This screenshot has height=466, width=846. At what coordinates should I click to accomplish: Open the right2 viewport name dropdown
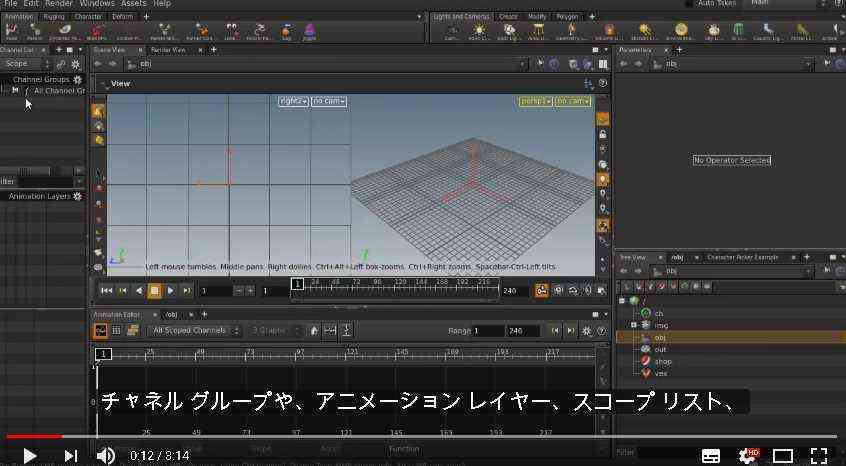pos(294,101)
